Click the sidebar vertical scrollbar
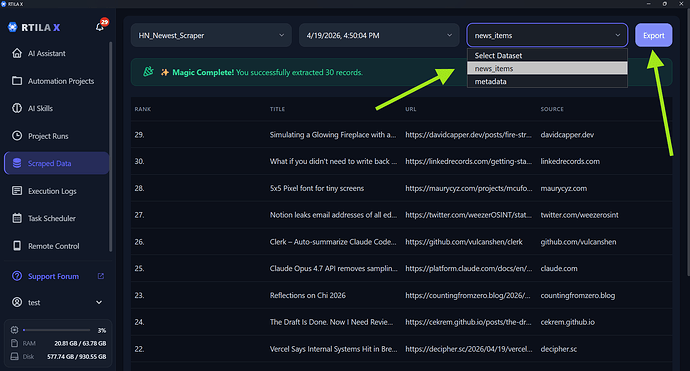Screen dimensions: 690x371 [x=110, y=147]
